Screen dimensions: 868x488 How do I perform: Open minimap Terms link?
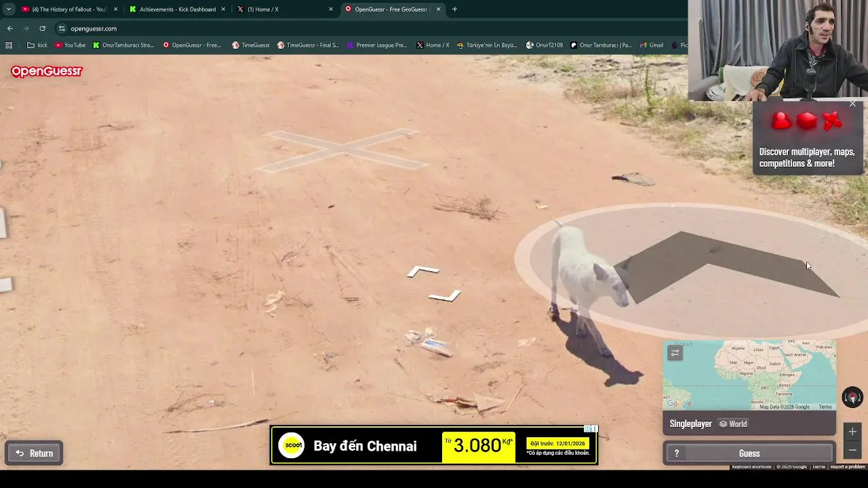pos(825,407)
